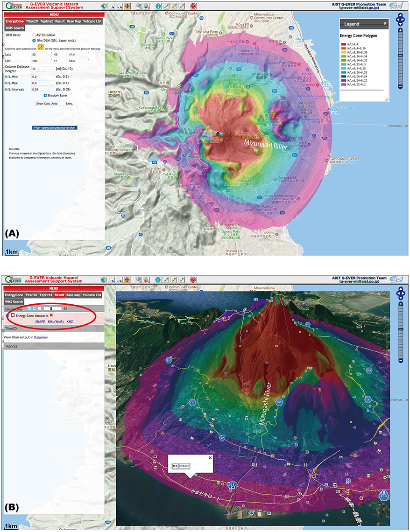Open Result tab in upper screenshot menu

click(x=60, y=21)
